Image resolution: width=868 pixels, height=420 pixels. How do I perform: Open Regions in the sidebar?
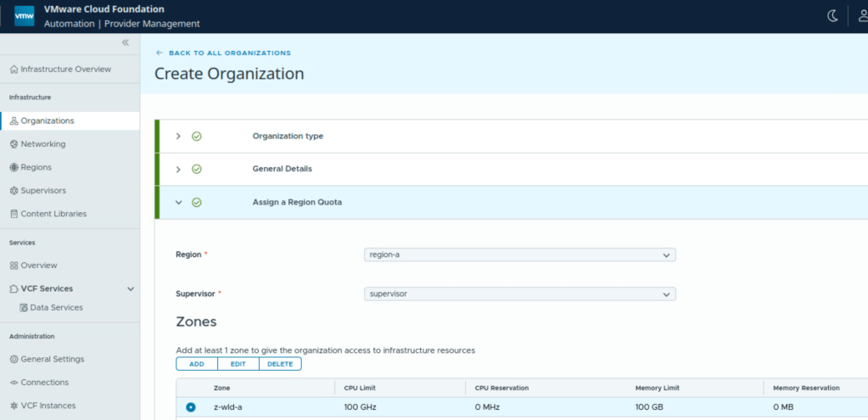[36, 167]
